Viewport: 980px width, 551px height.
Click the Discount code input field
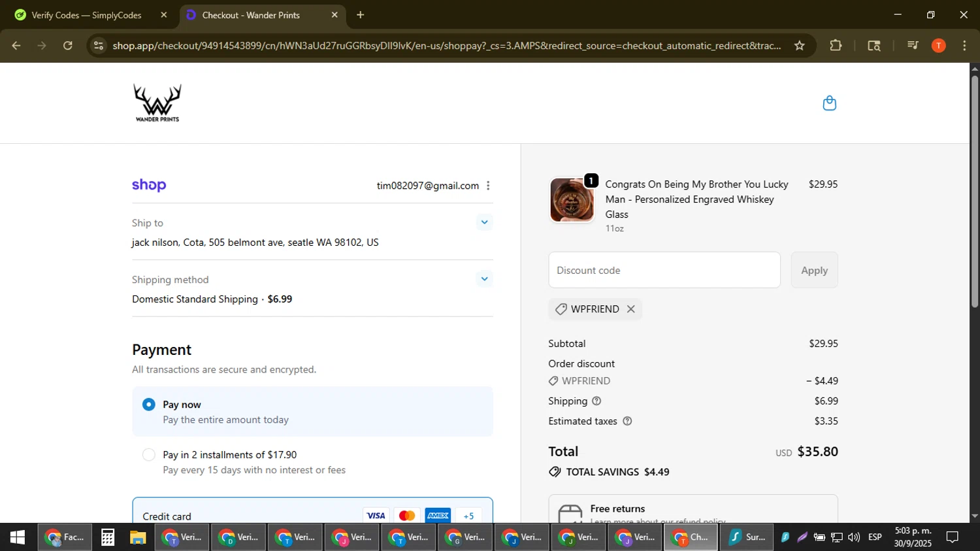664,270
